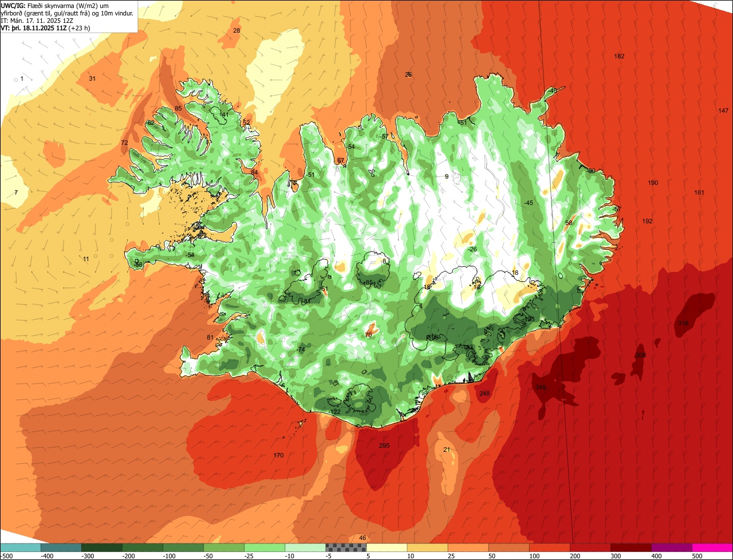733x560 pixels.
Task: Click the palest green -10 to -5 swatch
Action: [x=305, y=547]
